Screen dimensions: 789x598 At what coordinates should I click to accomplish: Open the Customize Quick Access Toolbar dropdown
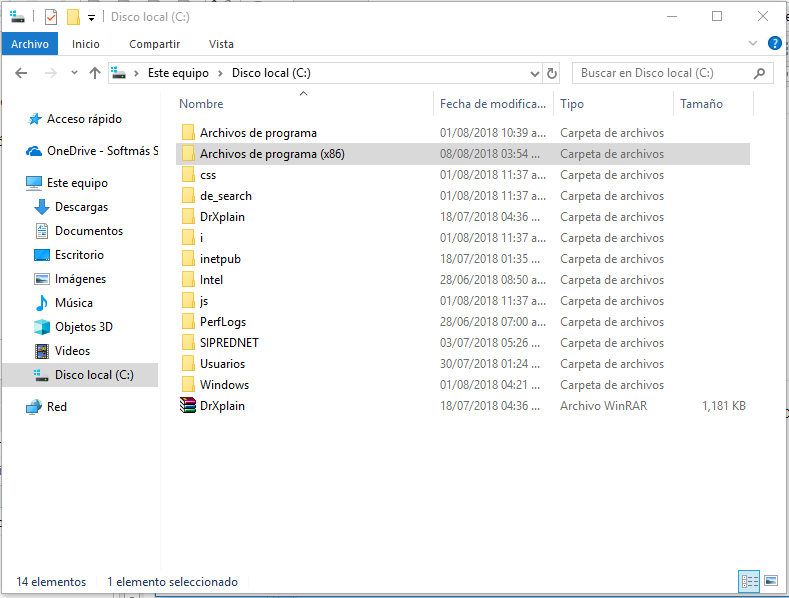[91, 18]
